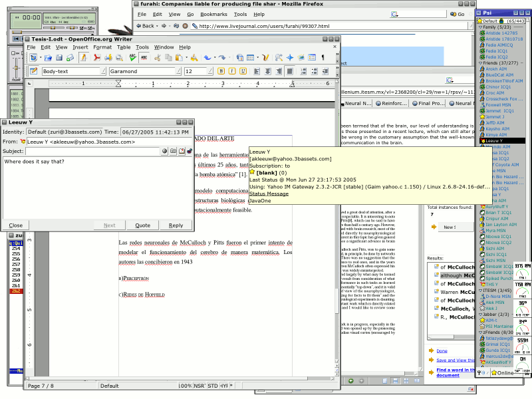Screen dimensions: 532x399
Task: Open the Format menu in Writer
Action: click(102, 47)
